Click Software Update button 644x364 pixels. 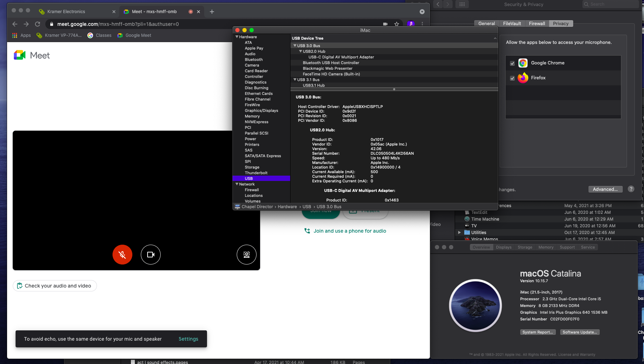(x=580, y=332)
